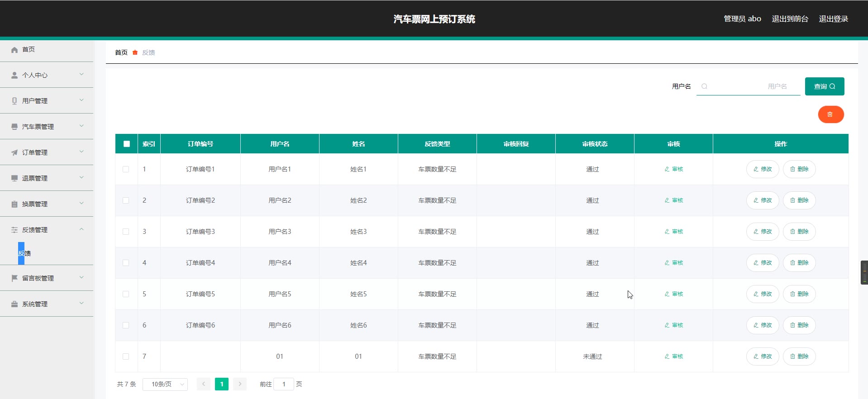The height and width of the screenshot is (399, 868).
Task: Go to the previous page arrow
Action: 204,384
